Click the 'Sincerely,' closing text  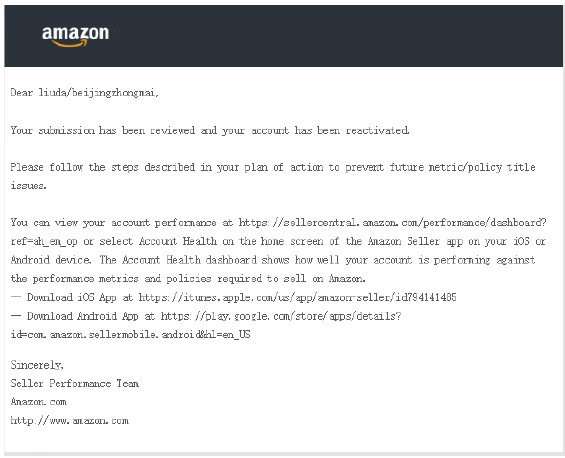pyautogui.click(x=37, y=365)
